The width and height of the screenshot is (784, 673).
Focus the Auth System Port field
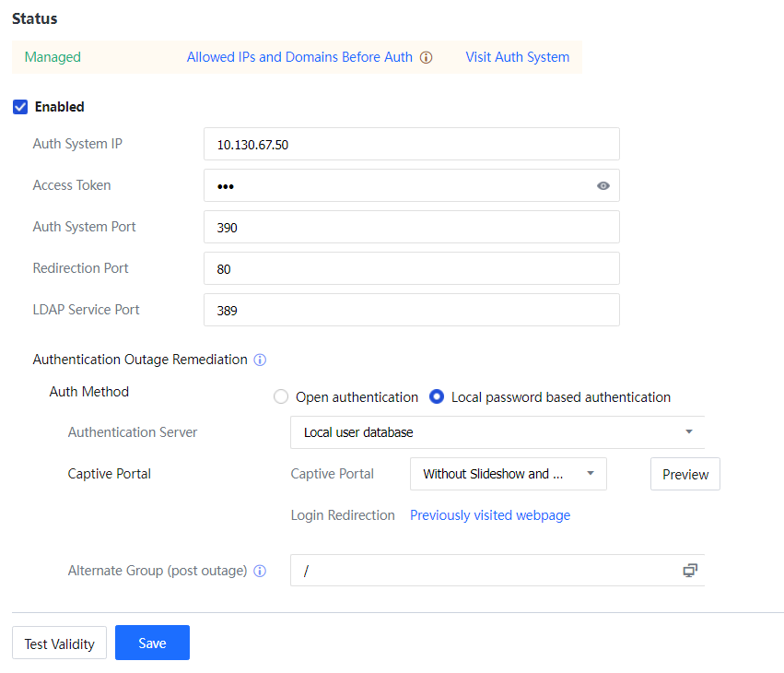click(x=411, y=227)
